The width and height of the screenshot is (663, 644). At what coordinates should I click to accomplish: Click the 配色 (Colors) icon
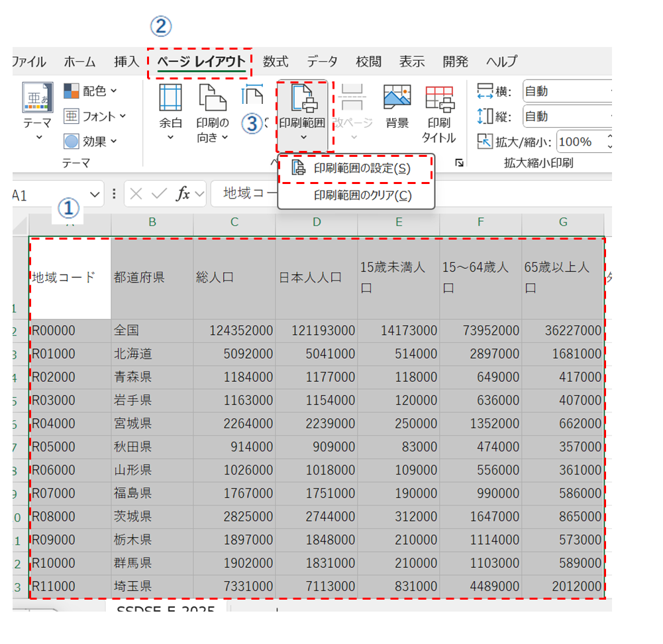pyautogui.click(x=72, y=91)
